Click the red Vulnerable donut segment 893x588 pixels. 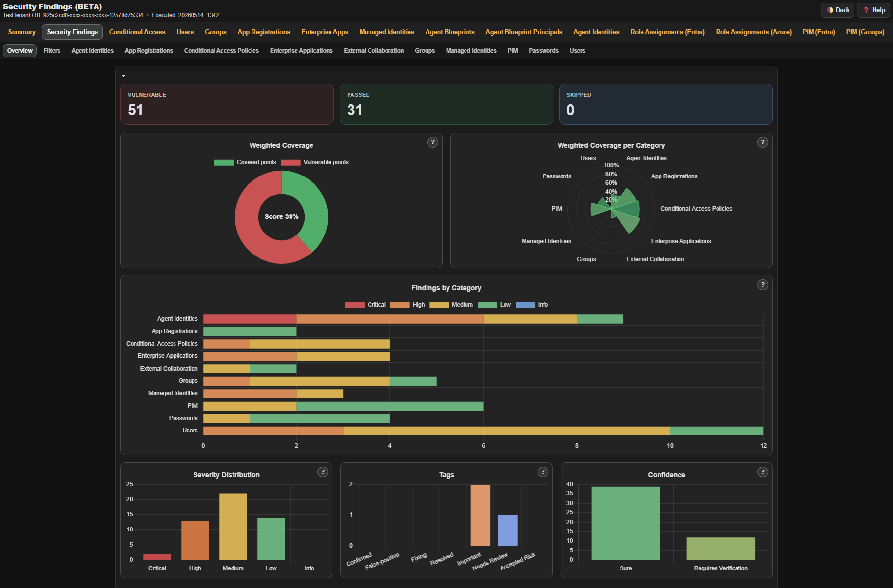coord(249,229)
